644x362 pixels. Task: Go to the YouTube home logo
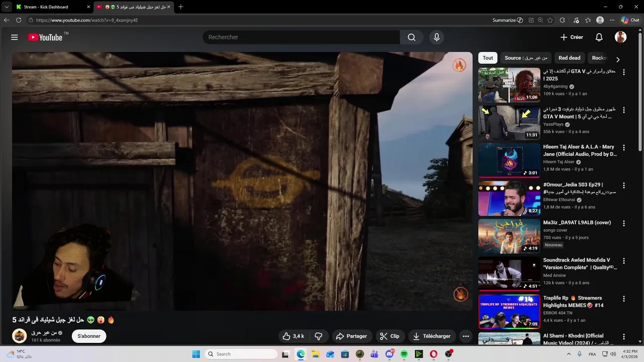(x=45, y=37)
